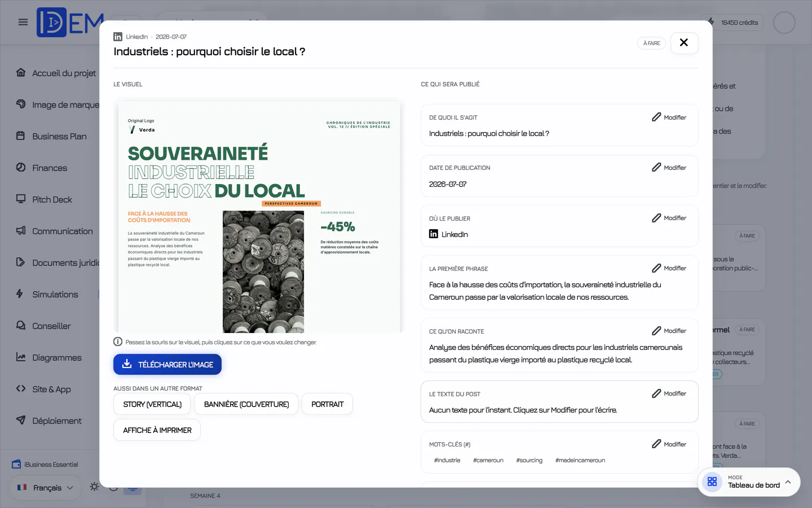Click the #cameroun hashtag

pos(488,461)
